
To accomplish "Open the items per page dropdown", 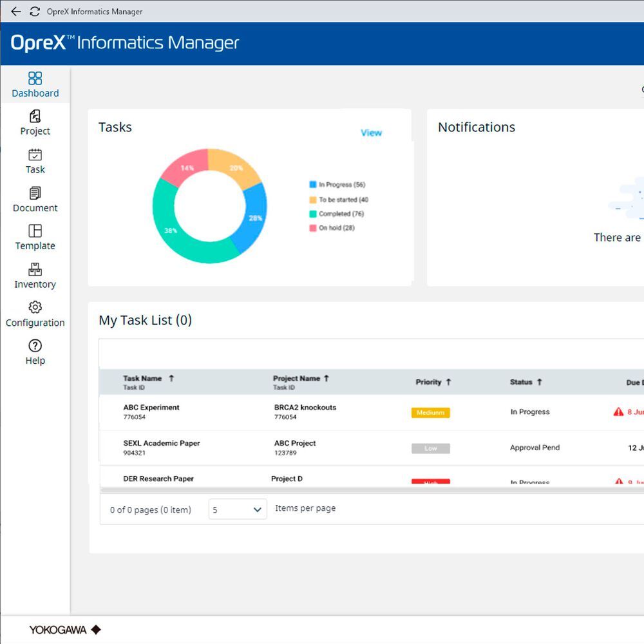I will point(238,509).
